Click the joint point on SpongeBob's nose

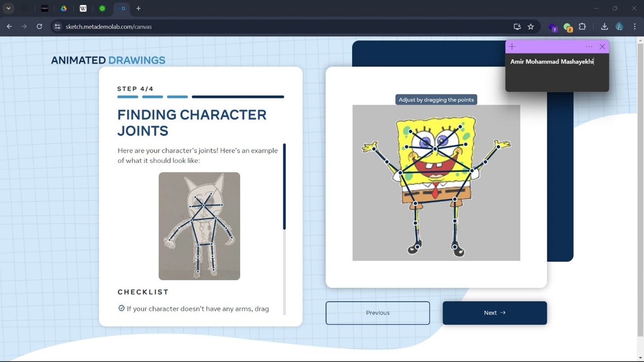[435, 149]
